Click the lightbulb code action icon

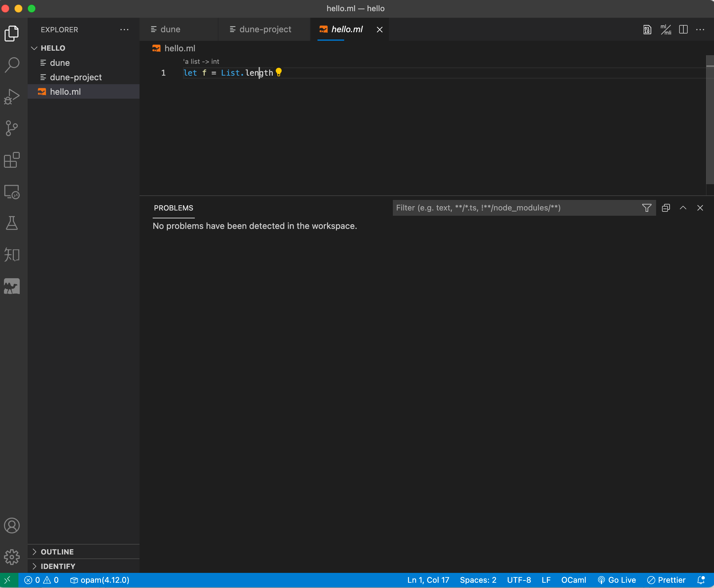coord(279,72)
